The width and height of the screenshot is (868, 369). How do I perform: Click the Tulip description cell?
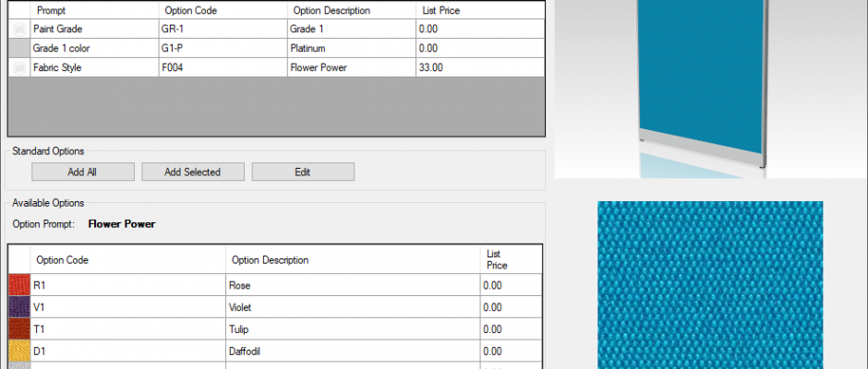353,329
